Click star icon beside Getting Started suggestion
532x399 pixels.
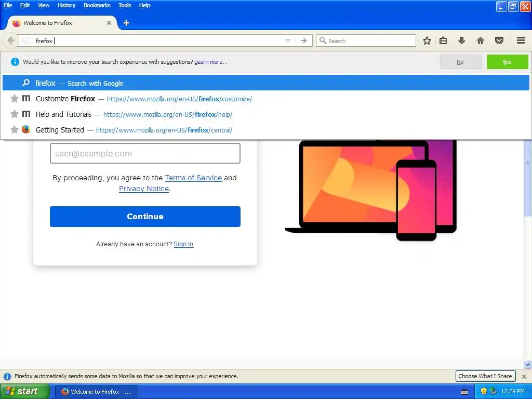[14, 129]
